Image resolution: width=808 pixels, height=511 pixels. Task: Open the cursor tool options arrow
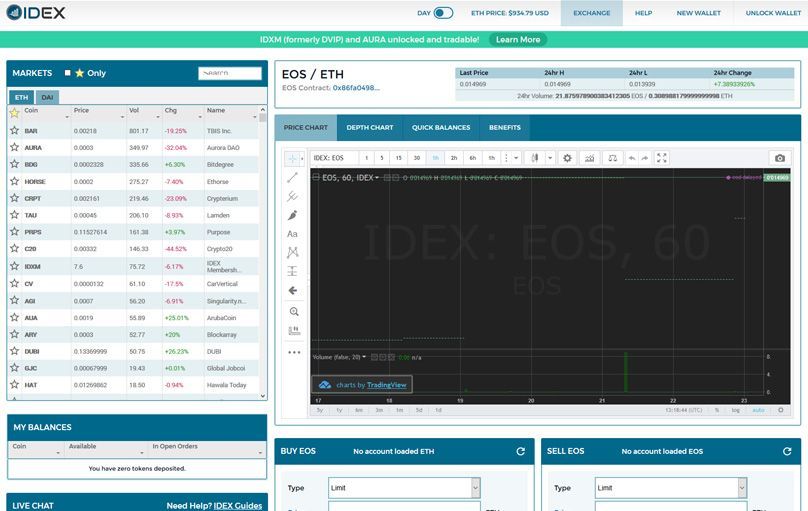point(302,158)
